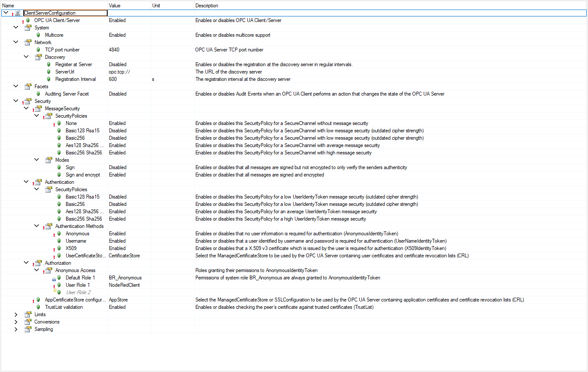588x372 pixels.
Task: Click the Discovery group folder icon
Action: click(38, 57)
